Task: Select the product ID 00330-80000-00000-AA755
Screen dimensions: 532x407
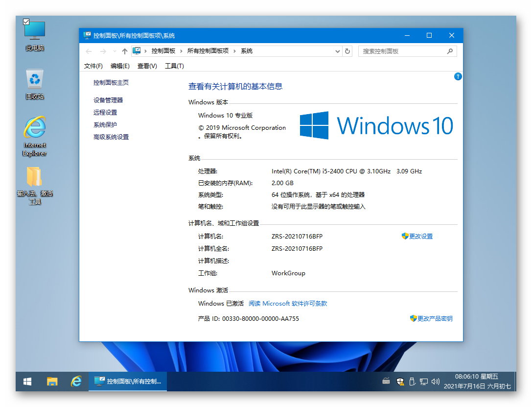Action: [260, 318]
